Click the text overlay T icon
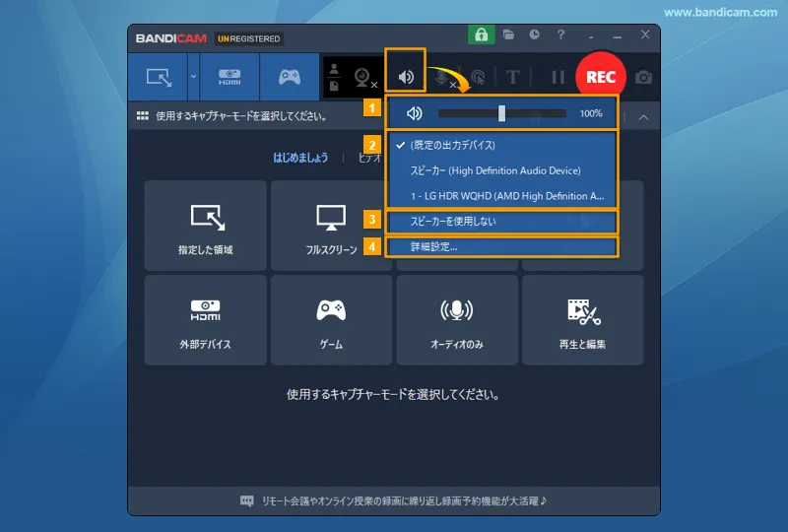 point(512,78)
